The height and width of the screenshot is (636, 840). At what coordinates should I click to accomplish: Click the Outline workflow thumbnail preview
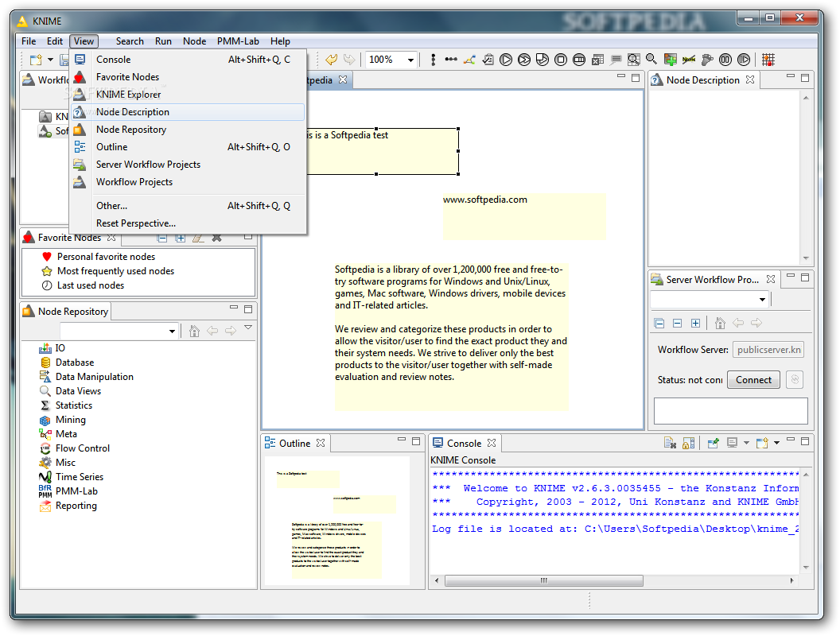(x=337, y=521)
